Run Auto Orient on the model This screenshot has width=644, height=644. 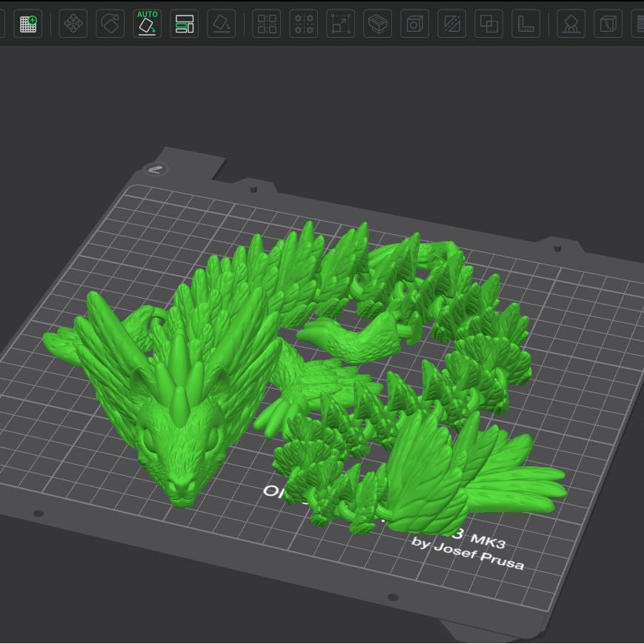(x=147, y=24)
